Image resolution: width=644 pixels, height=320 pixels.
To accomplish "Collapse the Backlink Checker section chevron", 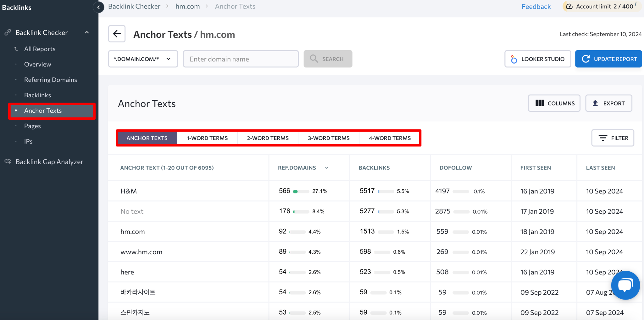I will coord(87,32).
